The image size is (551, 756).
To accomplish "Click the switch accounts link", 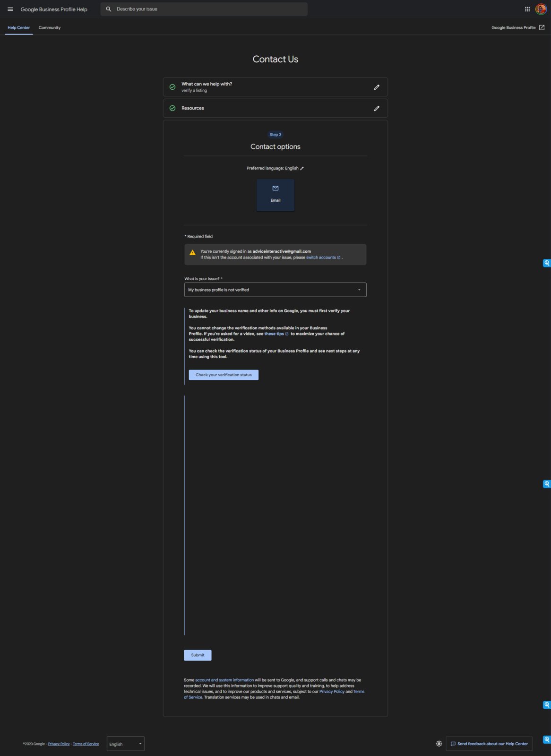I will [323, 258].
